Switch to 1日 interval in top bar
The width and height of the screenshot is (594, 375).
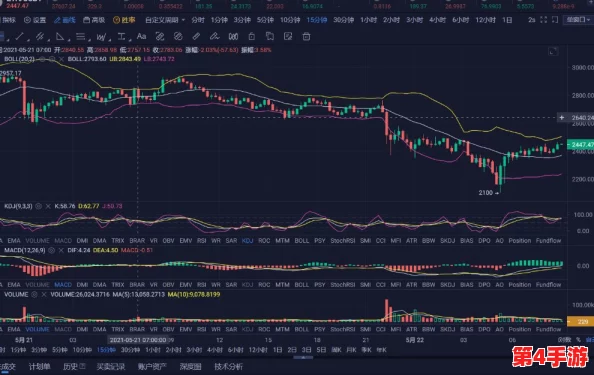coord(507,20)
